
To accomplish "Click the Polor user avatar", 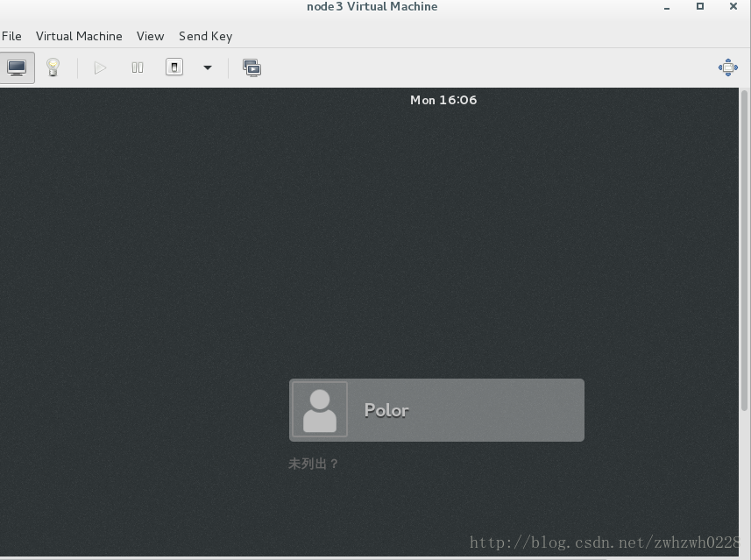I will [x=320, y=410].
